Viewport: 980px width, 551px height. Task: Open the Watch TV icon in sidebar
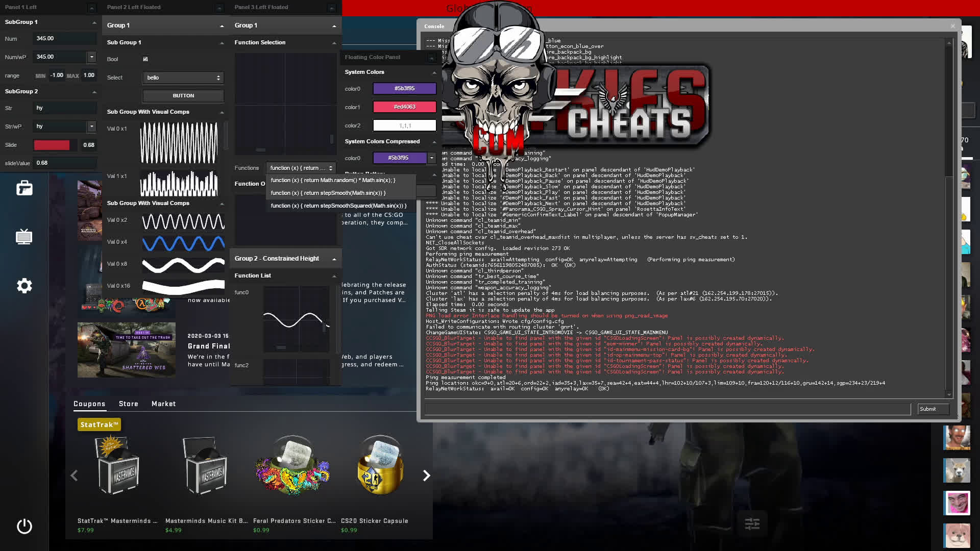click(x=24, y=237)
